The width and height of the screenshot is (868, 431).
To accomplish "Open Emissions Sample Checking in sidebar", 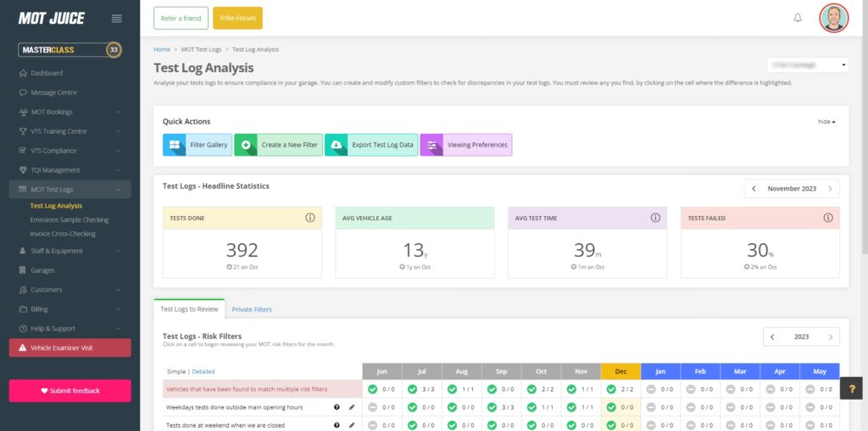I will pyautogui.click(x=69, y=219).
